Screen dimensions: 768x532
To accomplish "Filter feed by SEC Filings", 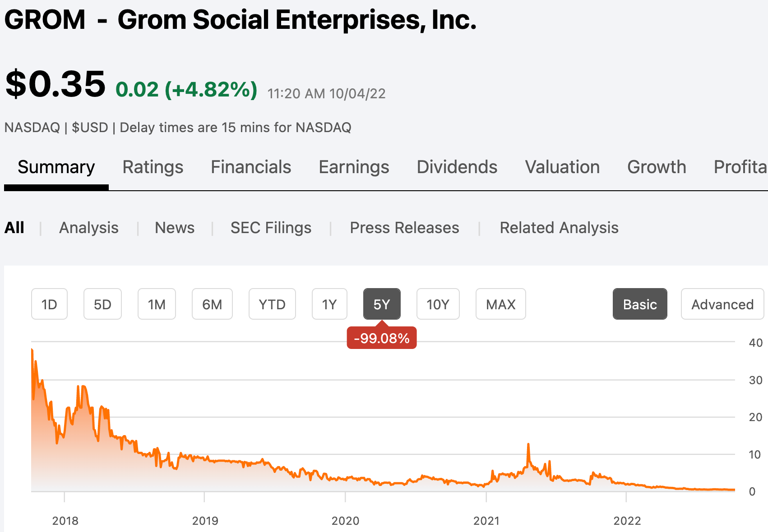I will 271,228.
